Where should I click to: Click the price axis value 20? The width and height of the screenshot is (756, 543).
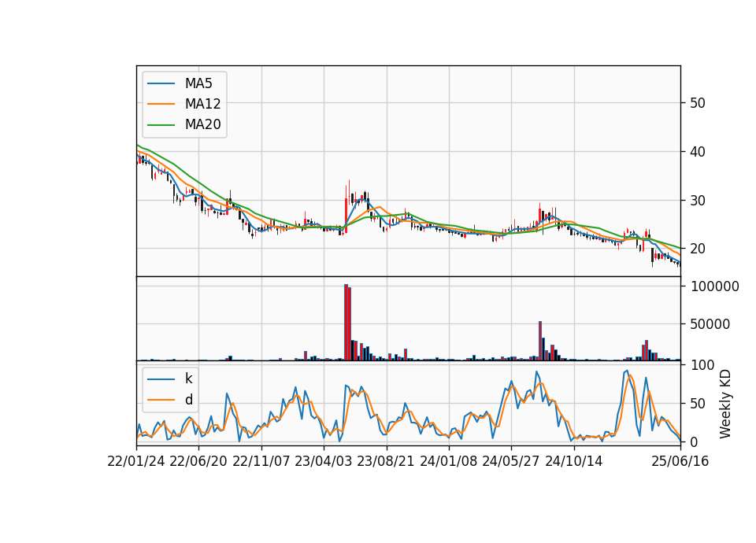pos(698,249)
